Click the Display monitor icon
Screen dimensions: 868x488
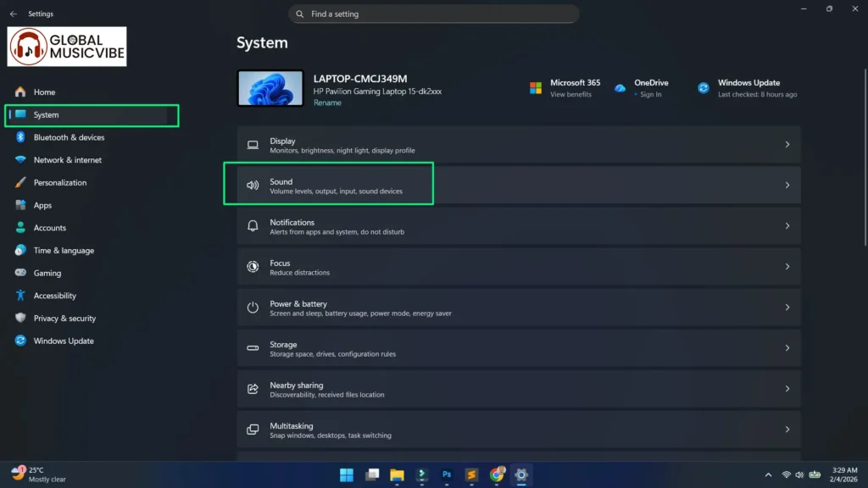(x=253, y=144)
